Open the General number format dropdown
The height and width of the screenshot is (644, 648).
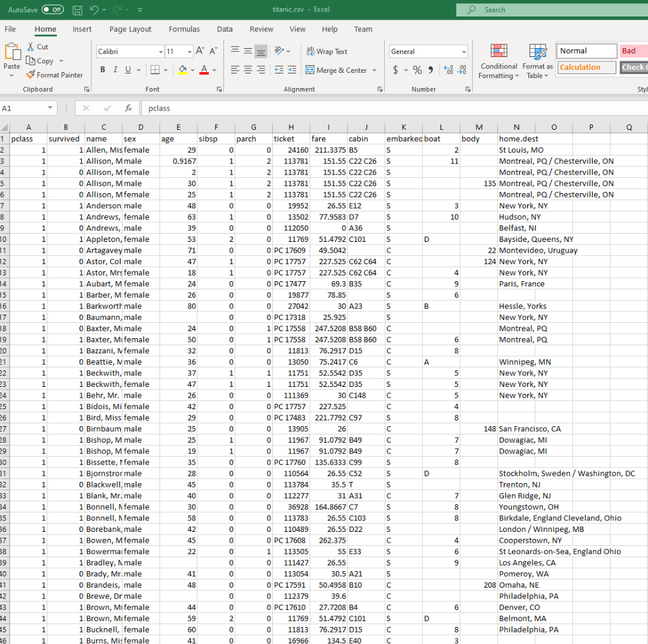click(x=463, y=51)
